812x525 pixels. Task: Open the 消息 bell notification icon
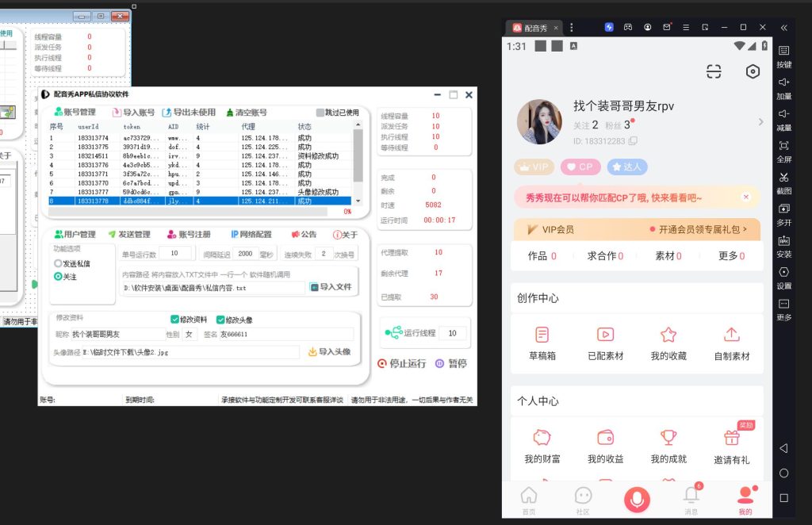coord(691,496)
